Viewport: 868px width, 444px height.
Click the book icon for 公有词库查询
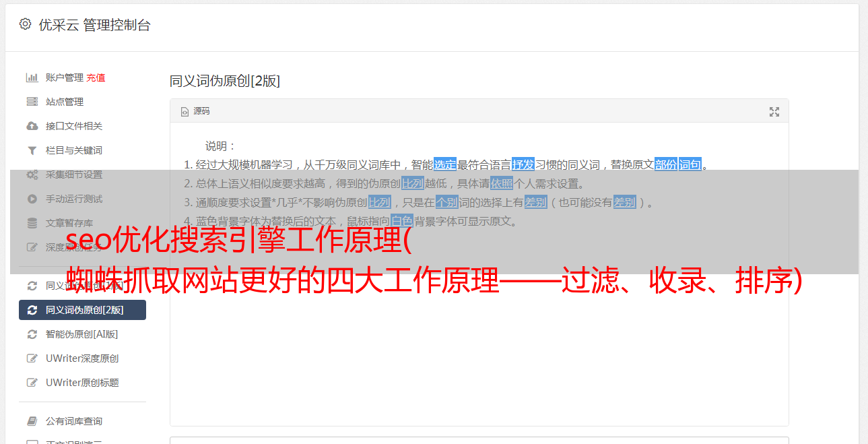32,421
